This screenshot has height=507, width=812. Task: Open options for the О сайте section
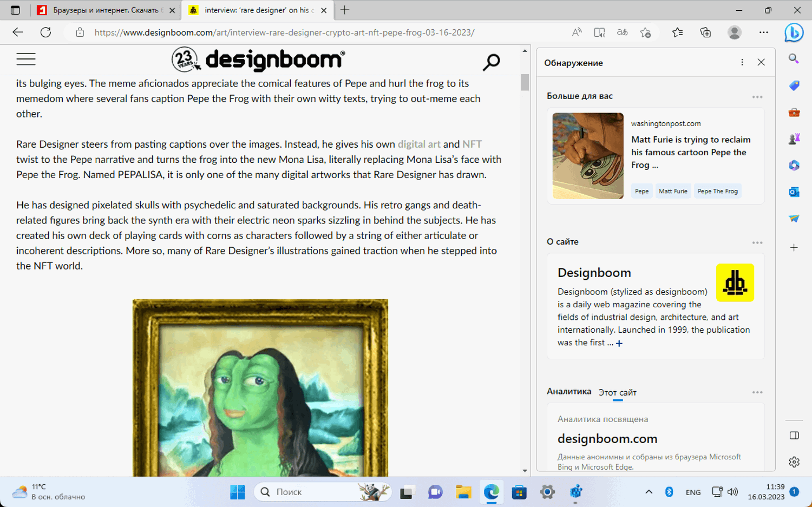pos(757,243)
